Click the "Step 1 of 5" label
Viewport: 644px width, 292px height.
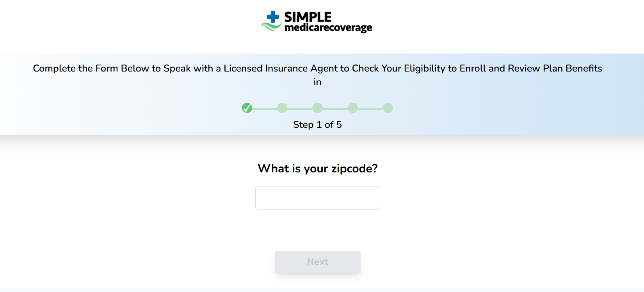coord(317,125)
